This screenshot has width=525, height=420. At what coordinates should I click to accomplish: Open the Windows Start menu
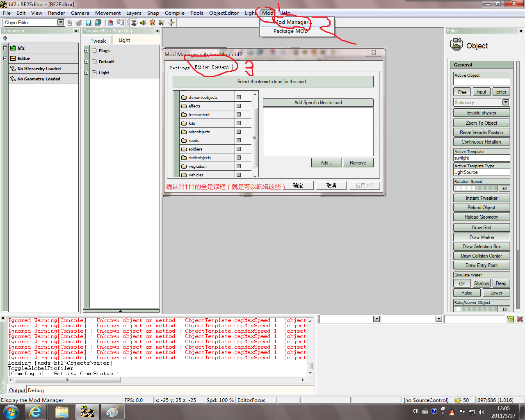point(11,411)
